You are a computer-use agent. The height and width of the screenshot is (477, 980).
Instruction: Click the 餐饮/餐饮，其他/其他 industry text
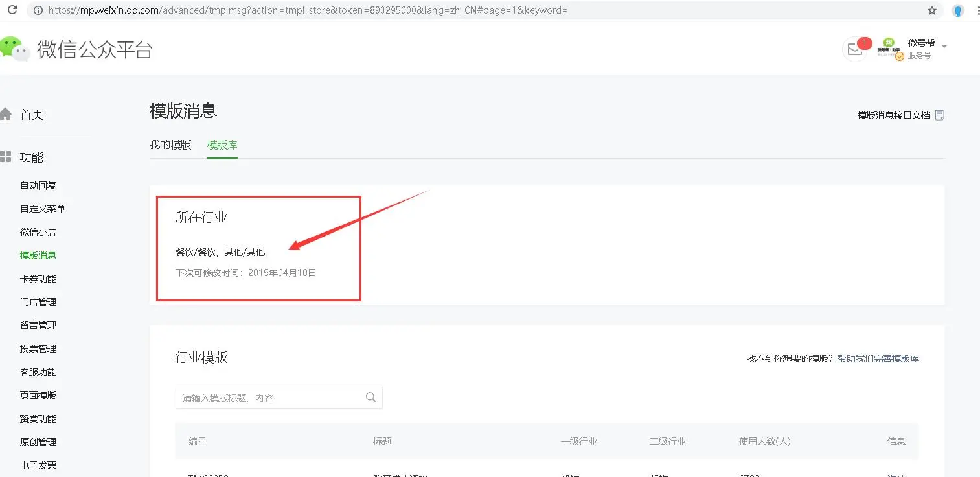point(220,252)
